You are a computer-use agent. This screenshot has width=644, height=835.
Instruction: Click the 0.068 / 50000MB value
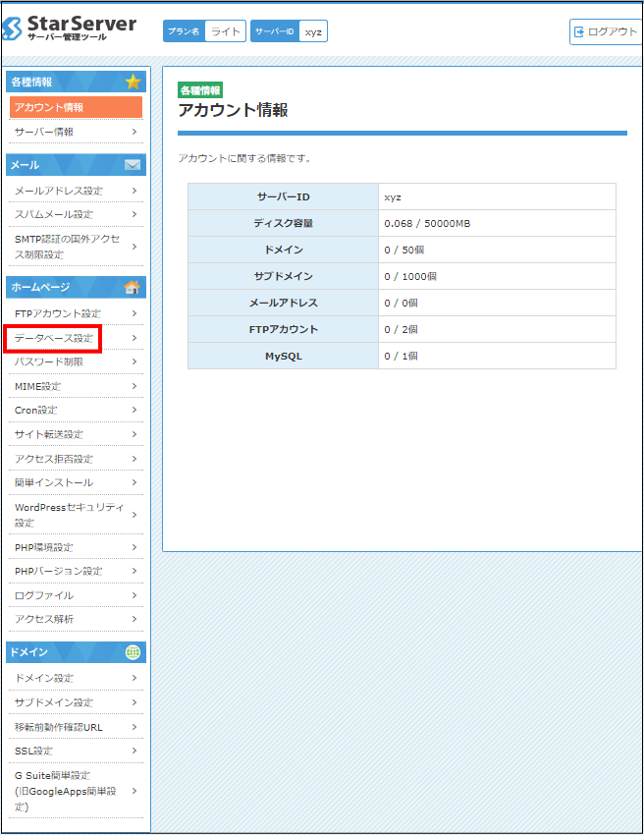point(427,224)
